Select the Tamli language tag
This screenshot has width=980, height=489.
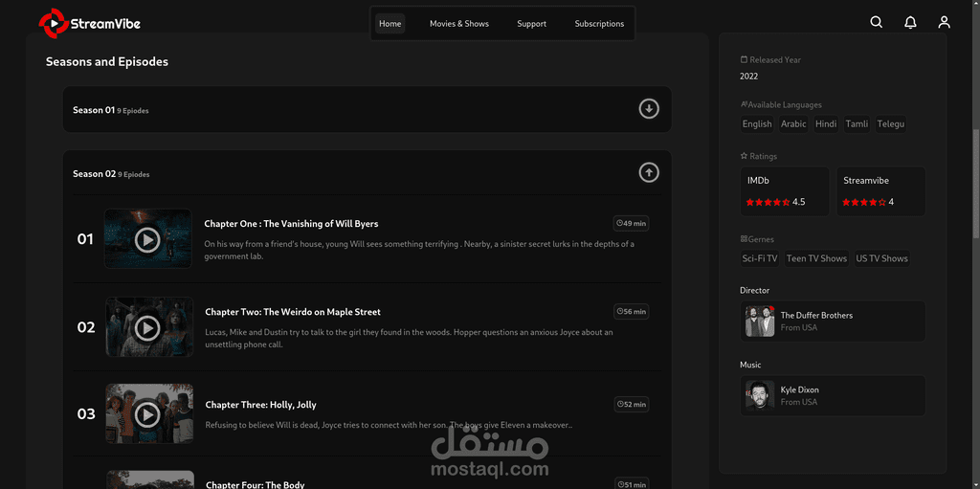(857, 123)
